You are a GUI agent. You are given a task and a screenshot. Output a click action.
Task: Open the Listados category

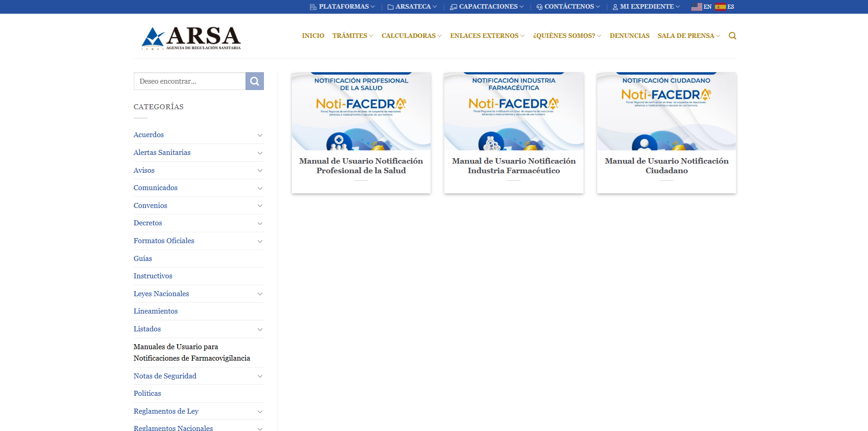(x=147, y=329)
